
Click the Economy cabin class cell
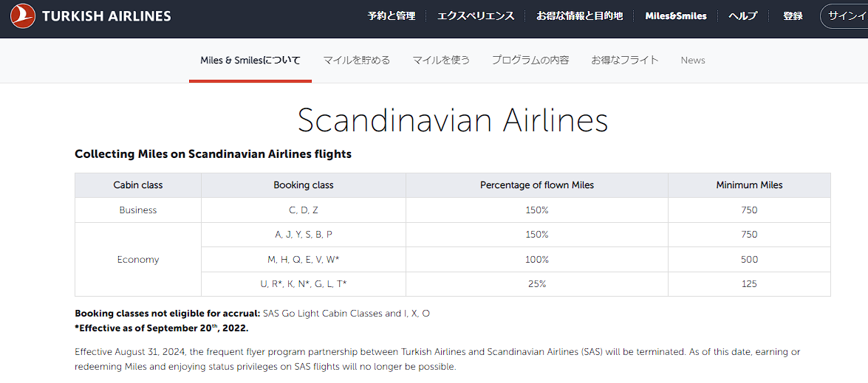(138, 260)
